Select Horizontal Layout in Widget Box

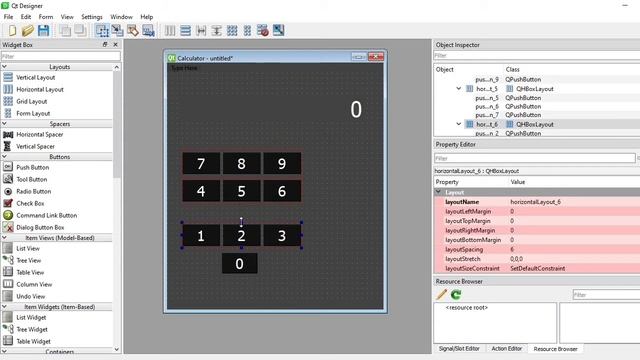point(40,89)
